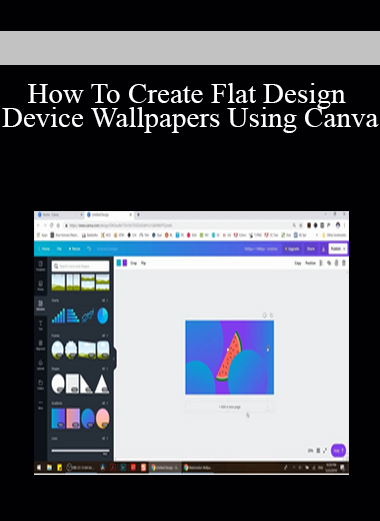This screenshot has width=380, height=521.
Task: Open the File menu in Canva
Action: tap(59, 249)
